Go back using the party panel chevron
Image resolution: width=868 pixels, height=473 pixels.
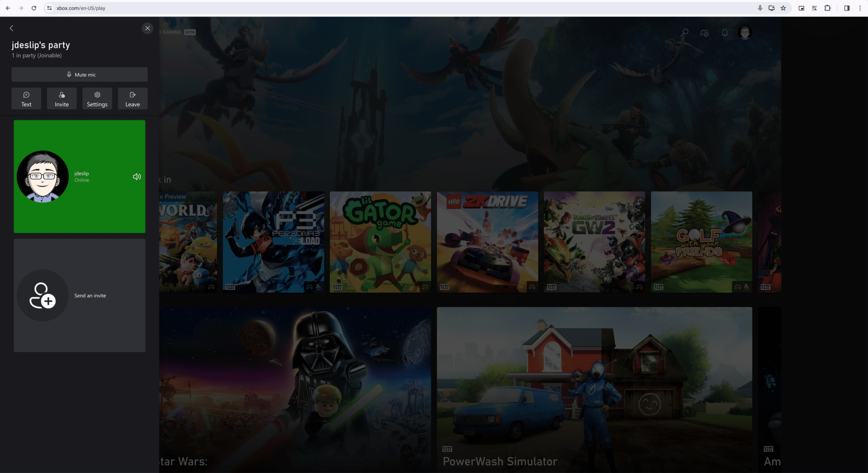click(11, 28)
